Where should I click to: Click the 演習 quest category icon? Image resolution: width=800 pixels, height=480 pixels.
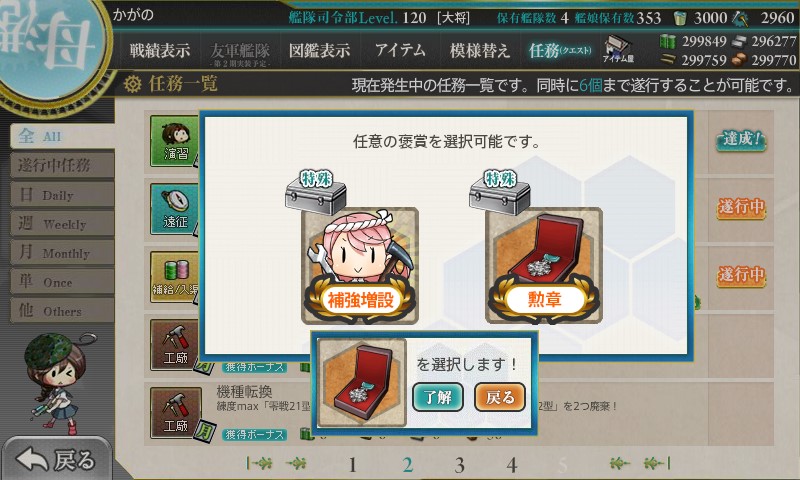pos(175,141)
